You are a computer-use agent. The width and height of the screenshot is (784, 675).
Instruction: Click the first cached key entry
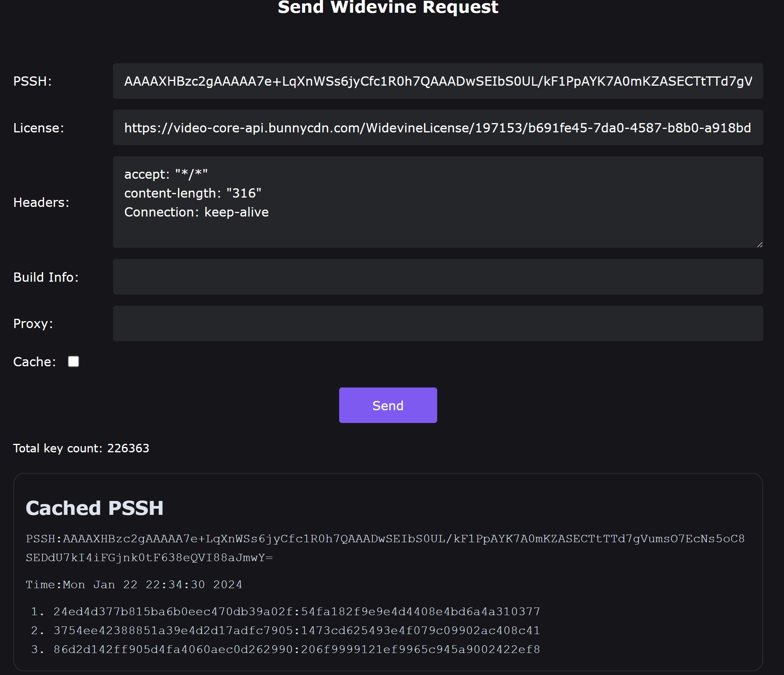pos(296,611)
